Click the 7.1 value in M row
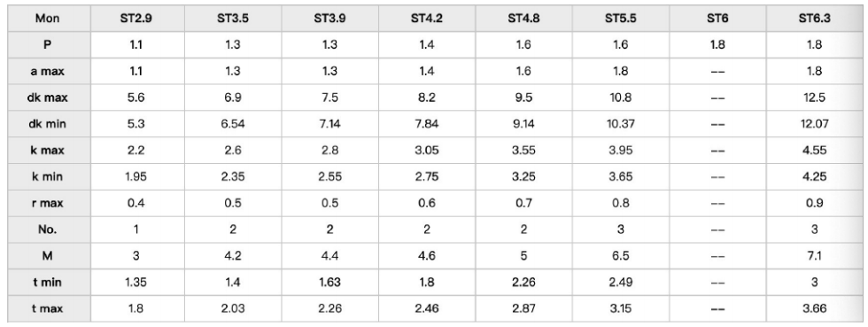Image resolution: width=868 pixels, height=327 pixels. click(814, 256)
